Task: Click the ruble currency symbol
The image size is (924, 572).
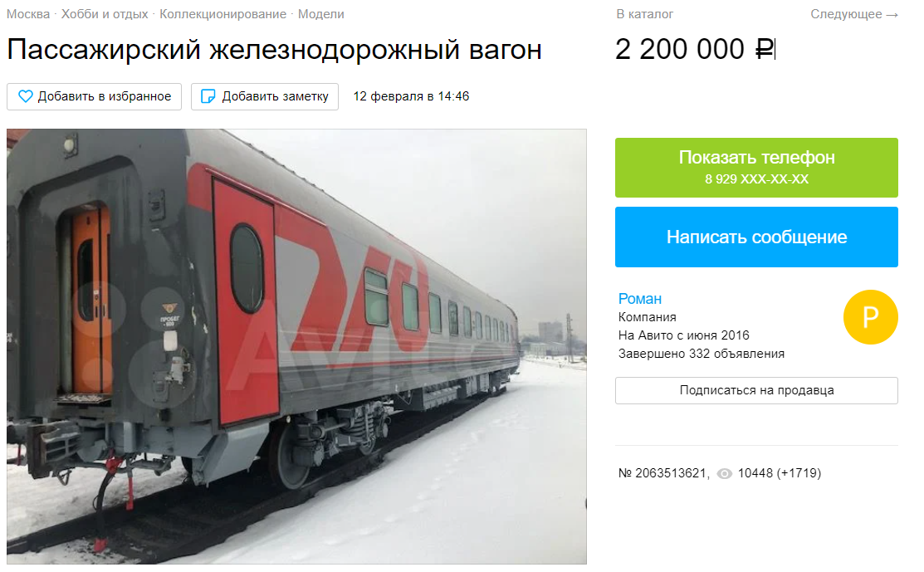Action: pyautogui.click(x=765, y=50)
